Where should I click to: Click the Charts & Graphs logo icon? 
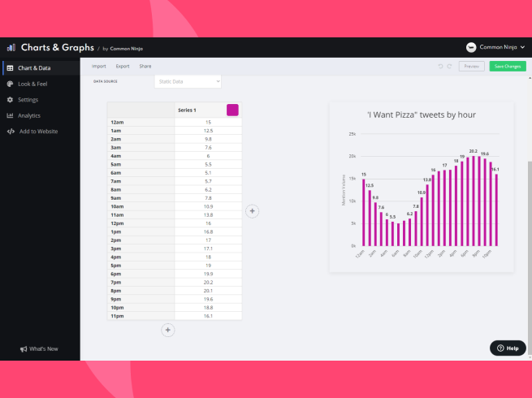pos(11,47)
